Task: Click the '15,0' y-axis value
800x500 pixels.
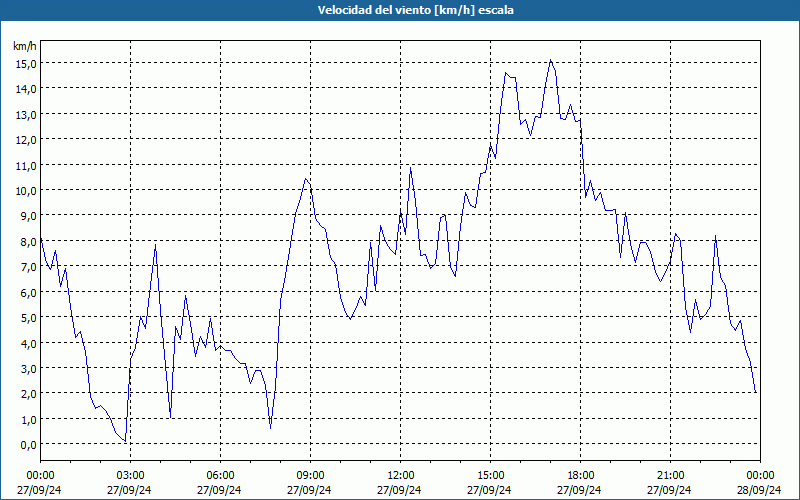Action: click(x=26, y=63)
